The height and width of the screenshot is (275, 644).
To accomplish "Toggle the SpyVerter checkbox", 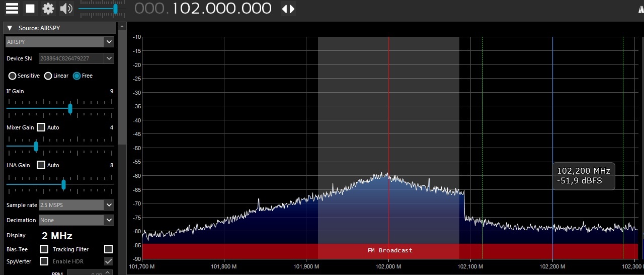I will 44,261.
